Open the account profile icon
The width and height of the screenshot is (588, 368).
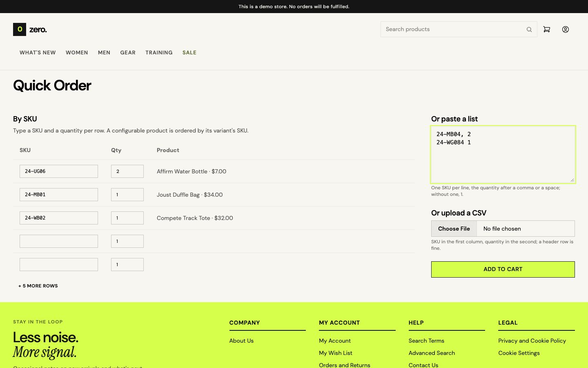point(566,29)
